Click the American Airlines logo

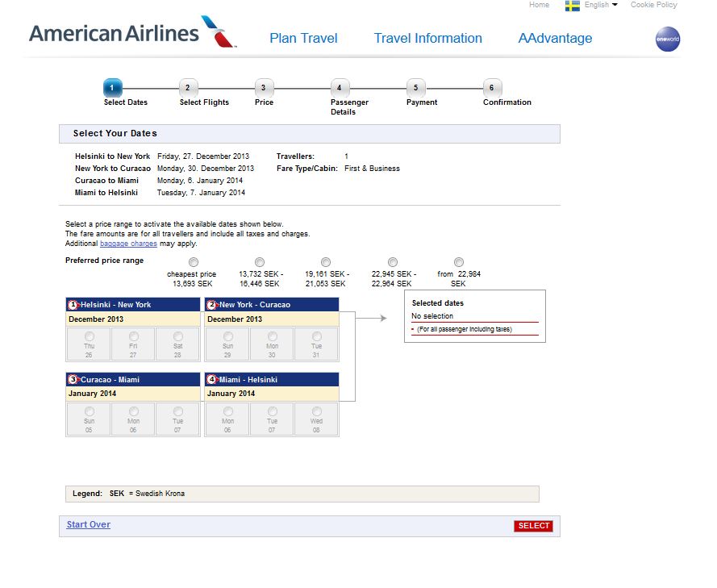[x=133, y=33]
